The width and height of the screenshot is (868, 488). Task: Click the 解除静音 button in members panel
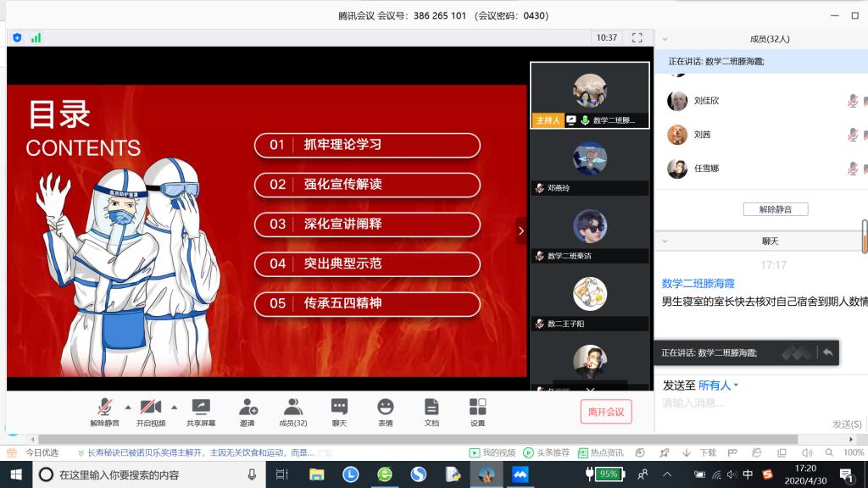[775, 209]
